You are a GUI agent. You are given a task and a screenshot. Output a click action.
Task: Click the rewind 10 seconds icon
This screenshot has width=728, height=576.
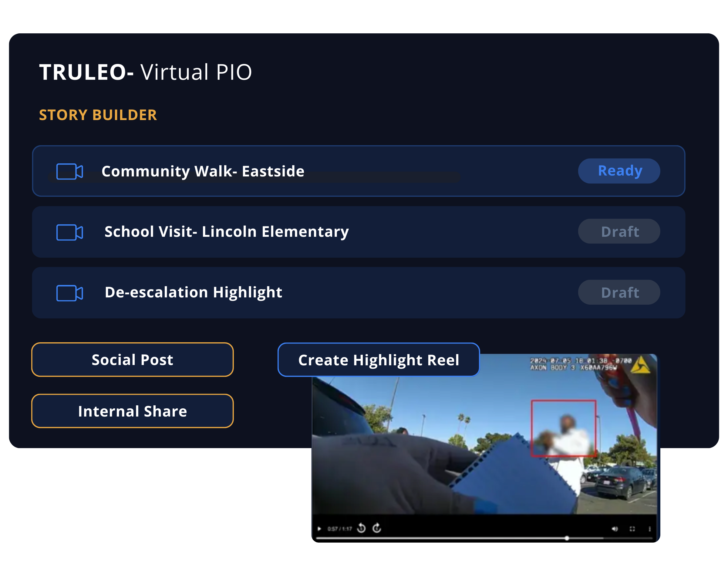pos(361,528)
